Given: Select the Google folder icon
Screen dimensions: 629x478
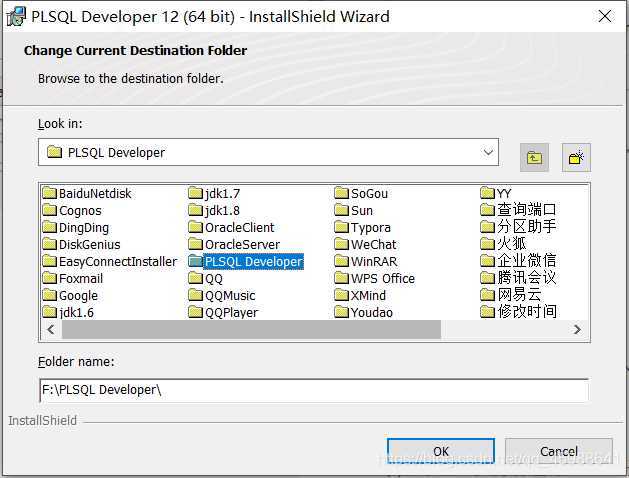Looking at the screenshot, I should [x=50, y=296].
